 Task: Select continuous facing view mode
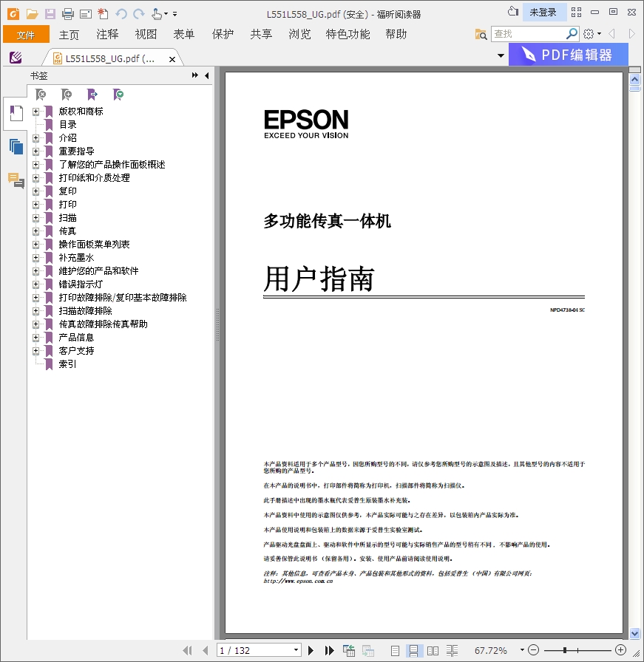pyautogui.click(x=452, y=651)
